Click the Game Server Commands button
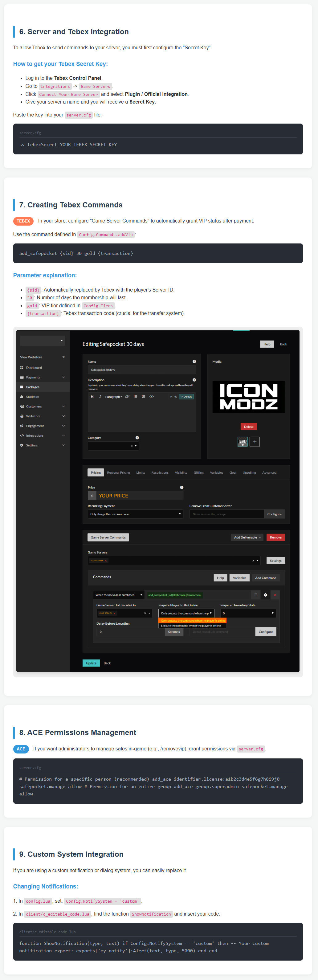This screenshot has height=980, width=318. tap(108, 537)
